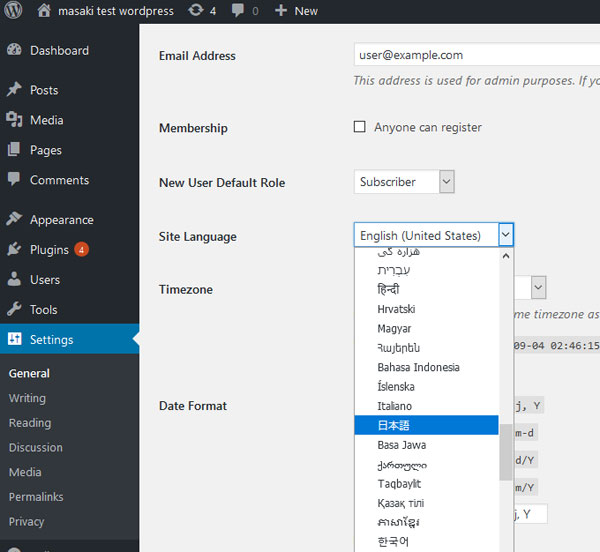
Task: Go to Media settings submenu
Action: 25,472
